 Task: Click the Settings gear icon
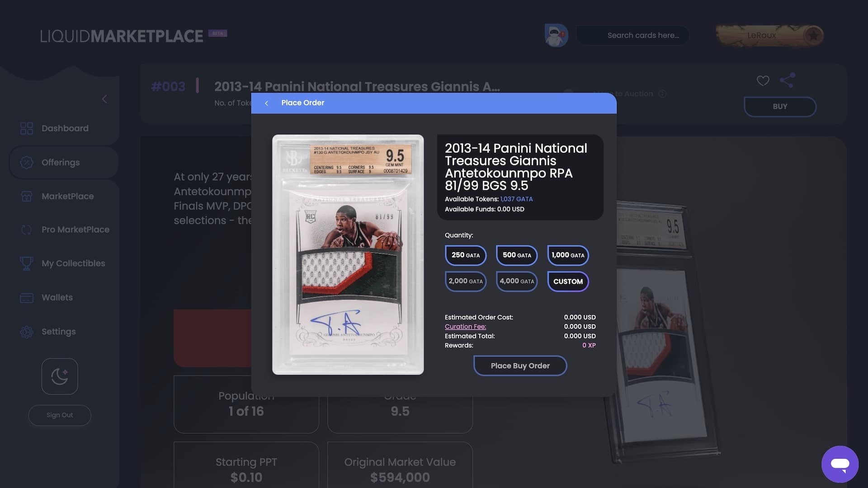coord(27,332)
